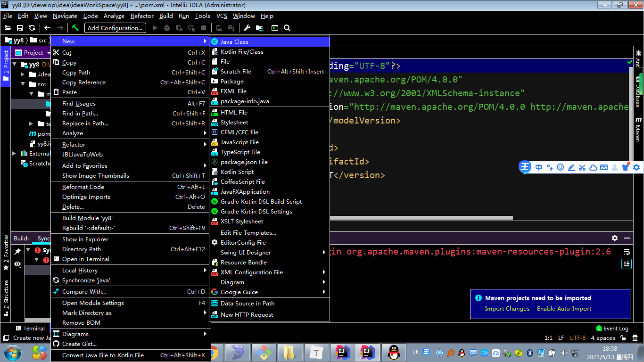Image resolution: width=644 pixels, height=362 pixels.
Task: Open the Project Structure toolbar icon
Action: 259,28
